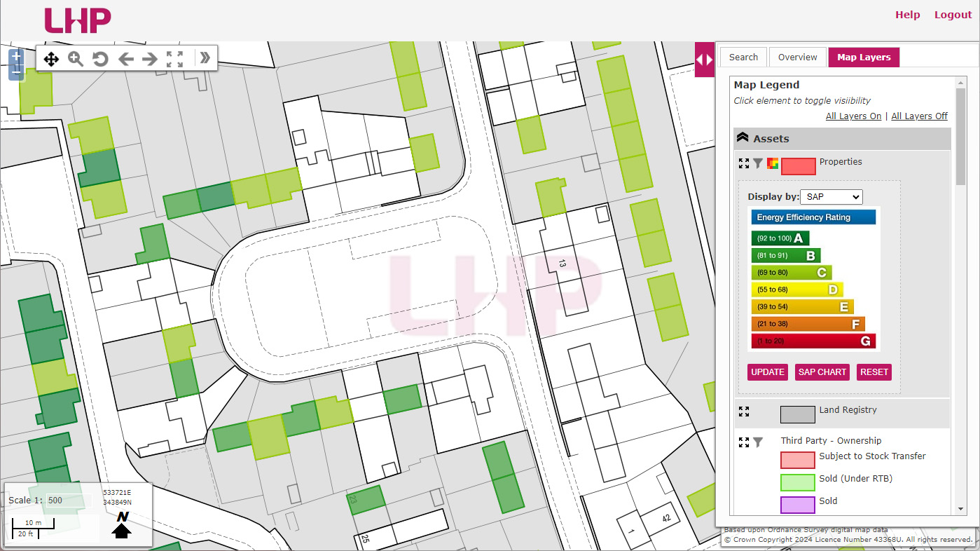Zoom to full map extent
The image size is (980, 551).
coord(174,59)
